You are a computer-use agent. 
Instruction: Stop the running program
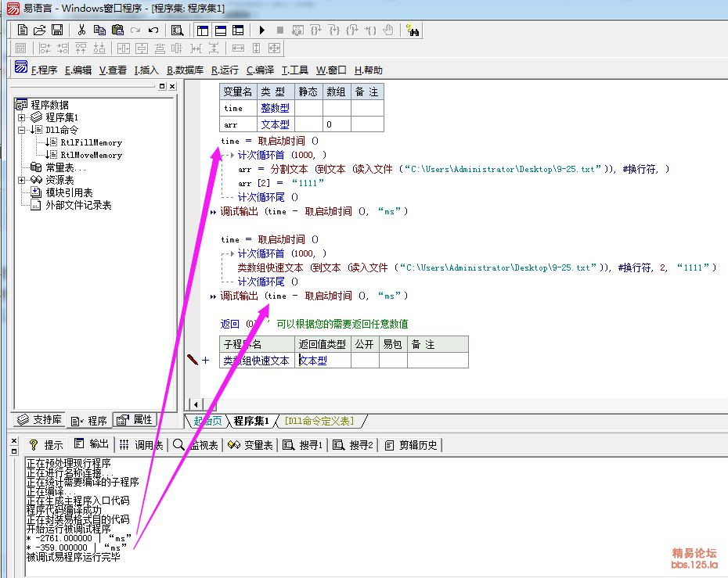coord(280,31)
